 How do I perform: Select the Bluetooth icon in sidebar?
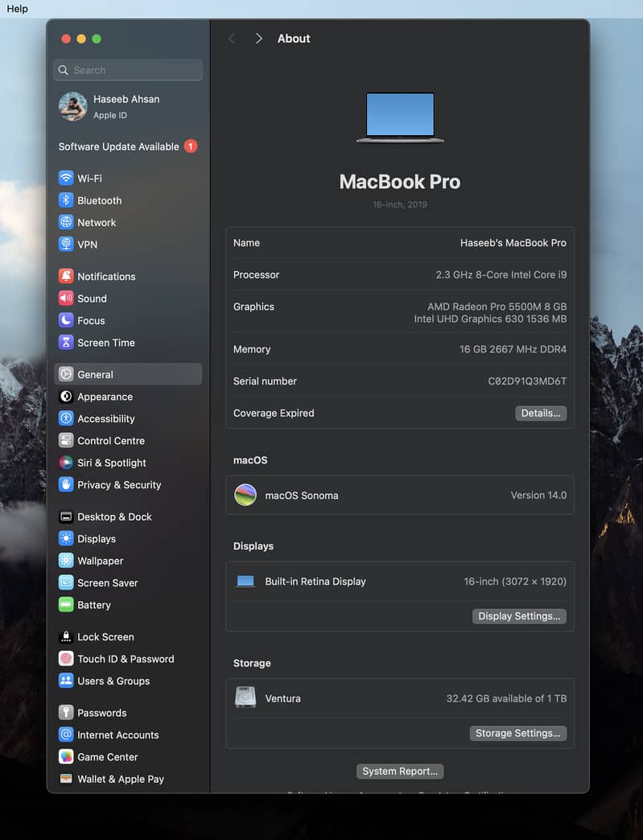coord(66,200)
